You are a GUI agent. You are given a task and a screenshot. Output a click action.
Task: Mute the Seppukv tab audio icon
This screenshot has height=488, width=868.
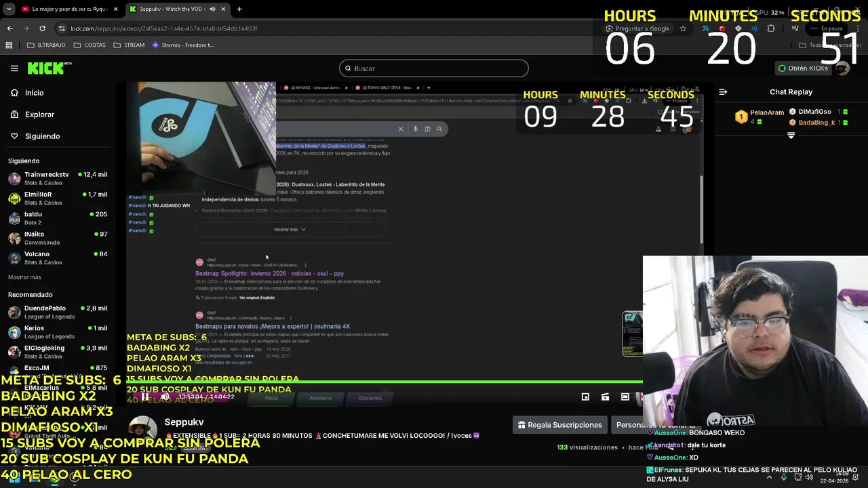[x=212, y=9]
